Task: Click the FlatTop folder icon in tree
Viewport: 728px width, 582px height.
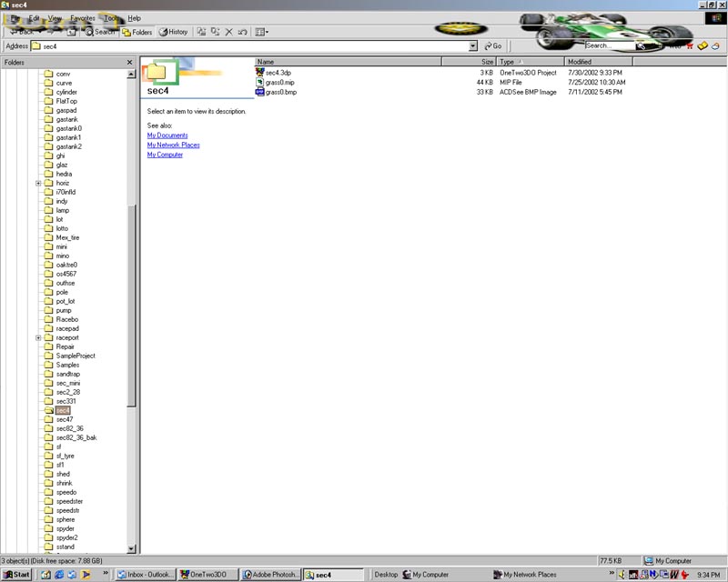Action: click(48, 101)
